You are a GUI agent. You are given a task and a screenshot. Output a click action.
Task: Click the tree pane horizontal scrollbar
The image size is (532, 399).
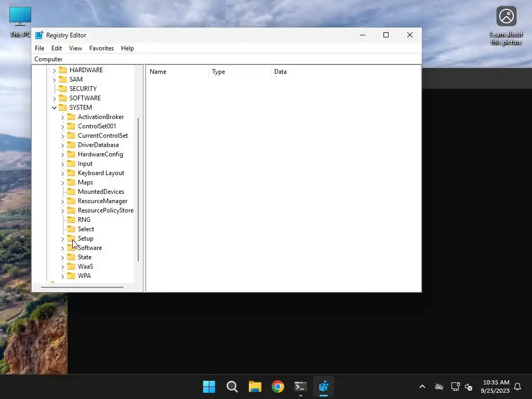[82, 287]
